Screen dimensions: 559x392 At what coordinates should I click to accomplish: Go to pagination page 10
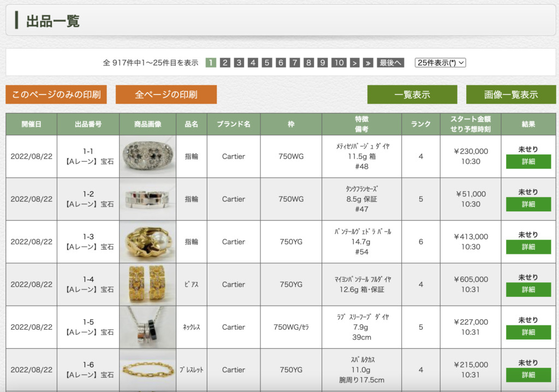338,63
